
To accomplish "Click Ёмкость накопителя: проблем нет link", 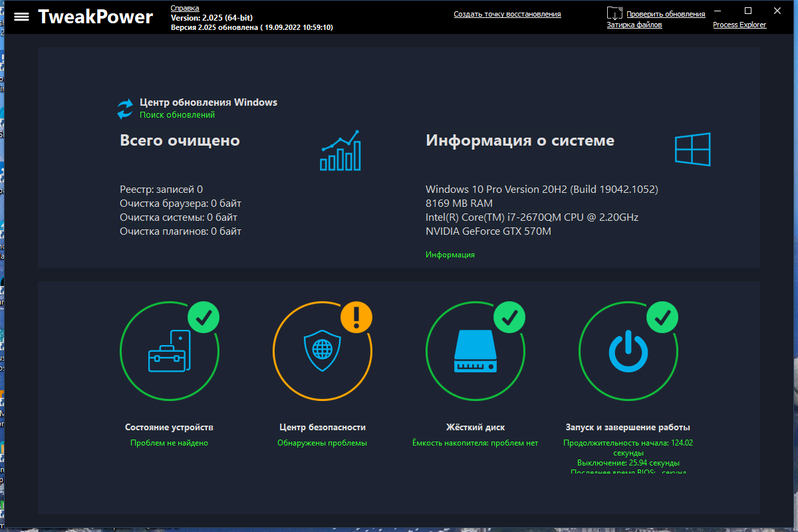I will pos(475,443).
